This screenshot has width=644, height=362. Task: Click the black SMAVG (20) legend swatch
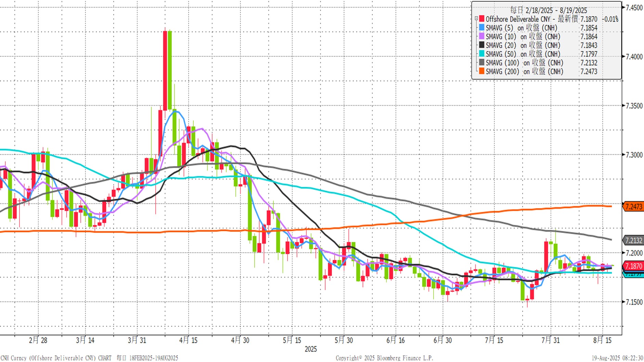tap(482, 45)
